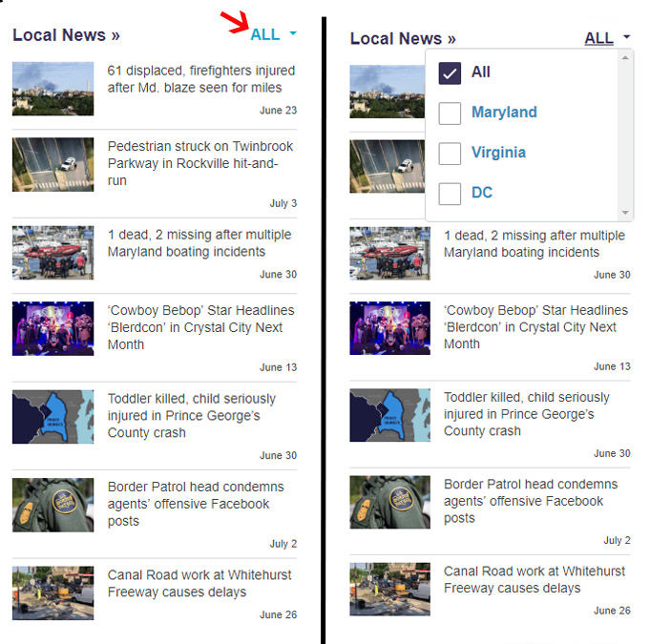This screenshot has width=650, height=644.
Task: Select the Virginia label in the filter list
Action: click(x=498, y=153)
